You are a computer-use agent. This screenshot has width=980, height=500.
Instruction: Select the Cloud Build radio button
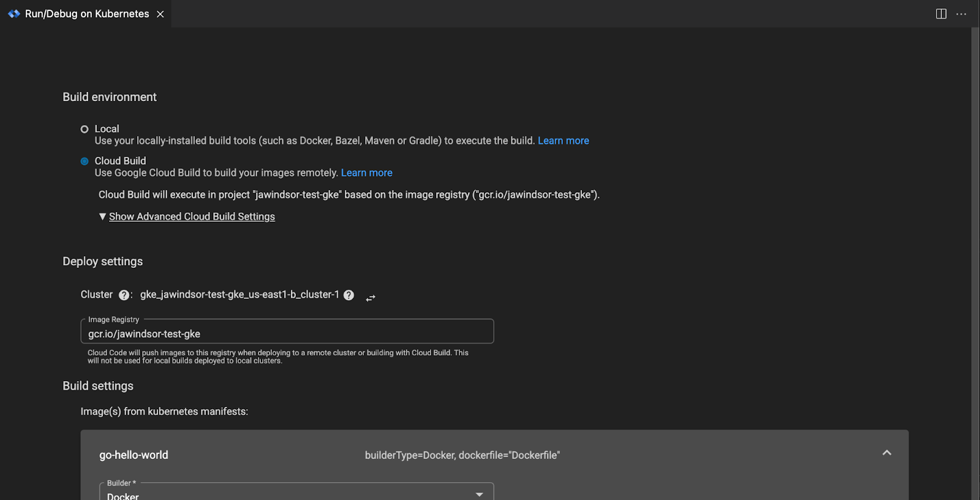pos(85,161)
